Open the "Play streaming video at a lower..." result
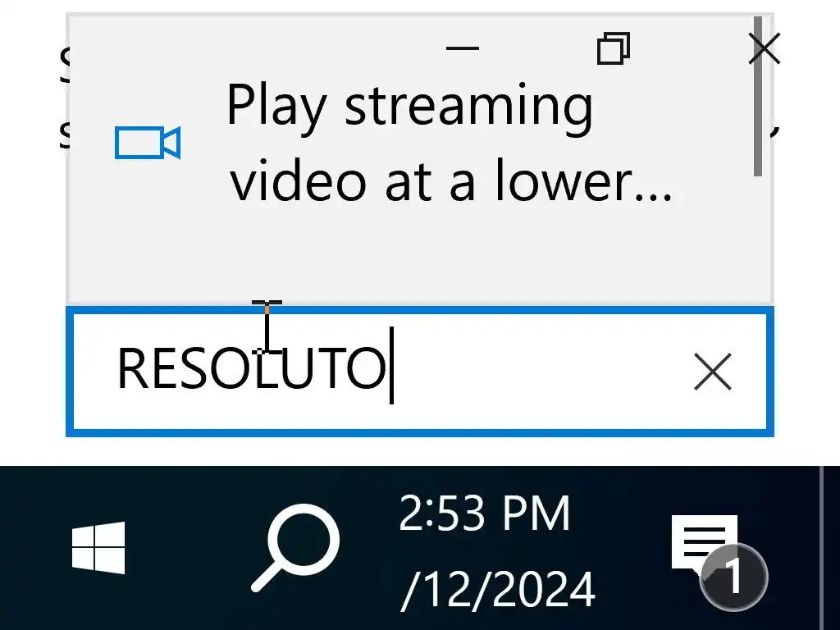 pos(419,143)
